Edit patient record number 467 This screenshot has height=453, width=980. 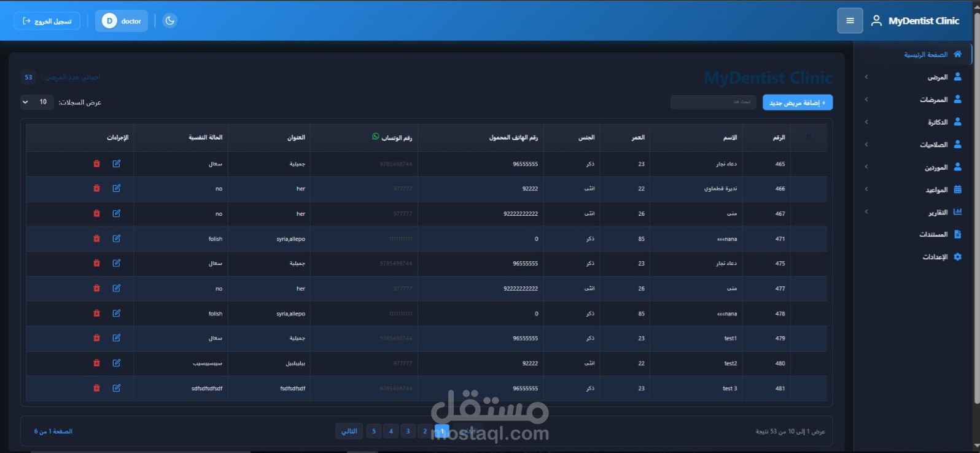click(x=117, y=213)
